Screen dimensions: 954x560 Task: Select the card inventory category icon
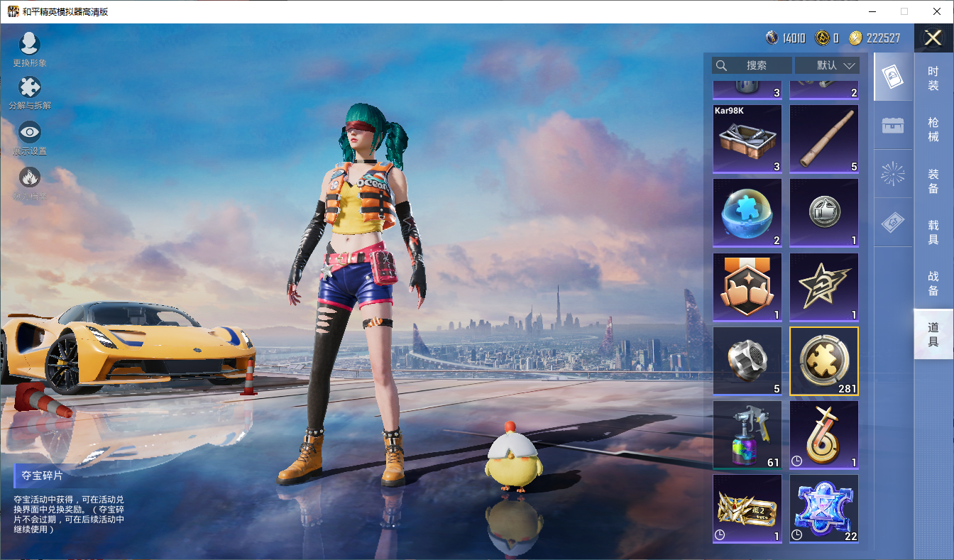point(893,76)
